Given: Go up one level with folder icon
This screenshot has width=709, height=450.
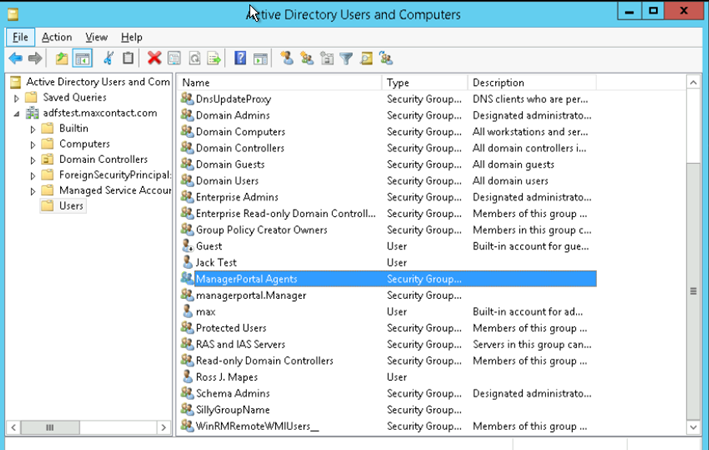Looking at the screenshot, I should [62, 58].
